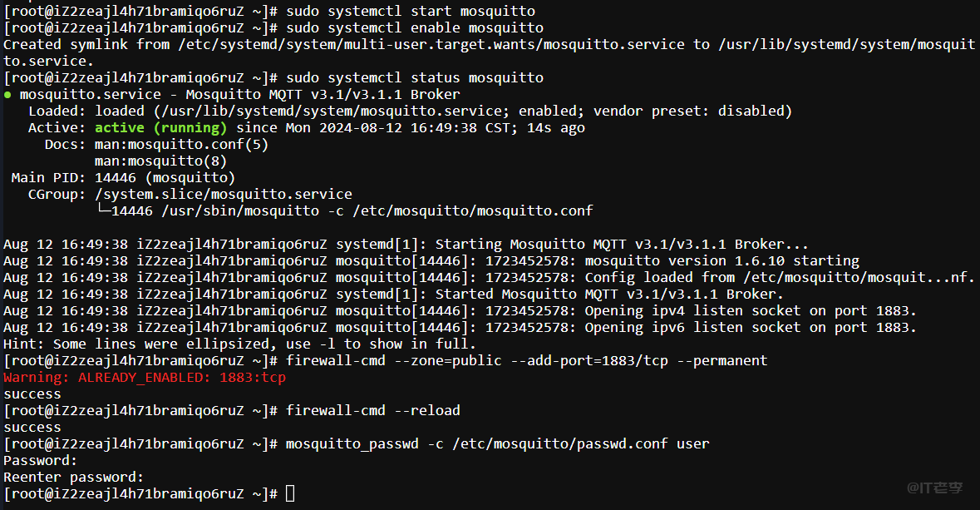Click the 'Hint: Some lines were ellipsized' line
The width and height of the screenshot is (980, 510).
click(239, 344)
